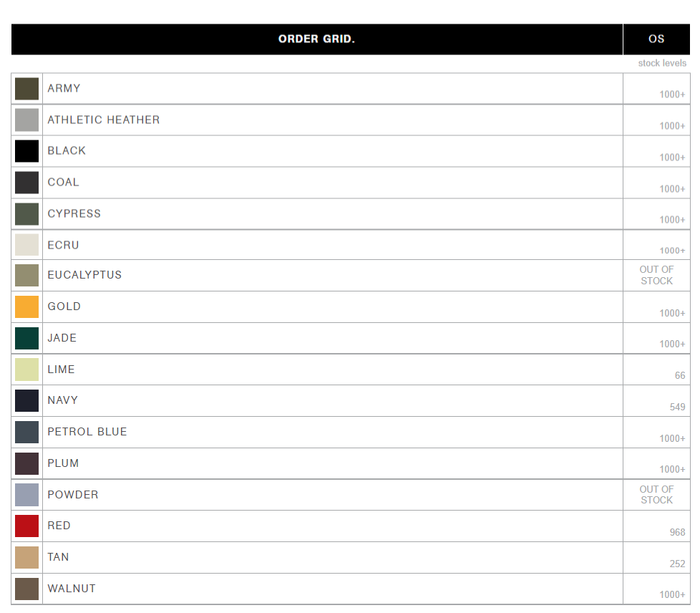
Task: Choose the Black color swatch
Action: (x=26, y=151)
